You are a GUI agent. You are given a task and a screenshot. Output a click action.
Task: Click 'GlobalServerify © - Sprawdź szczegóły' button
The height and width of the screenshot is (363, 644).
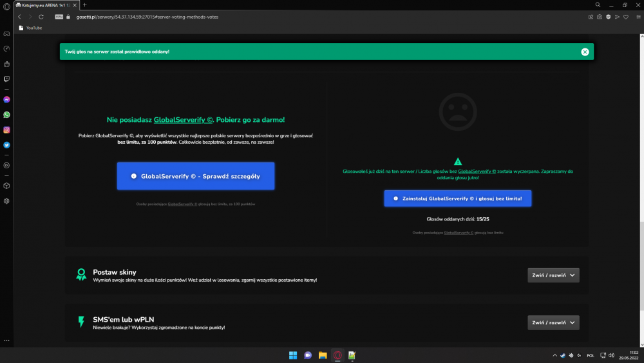coord(196,176)
